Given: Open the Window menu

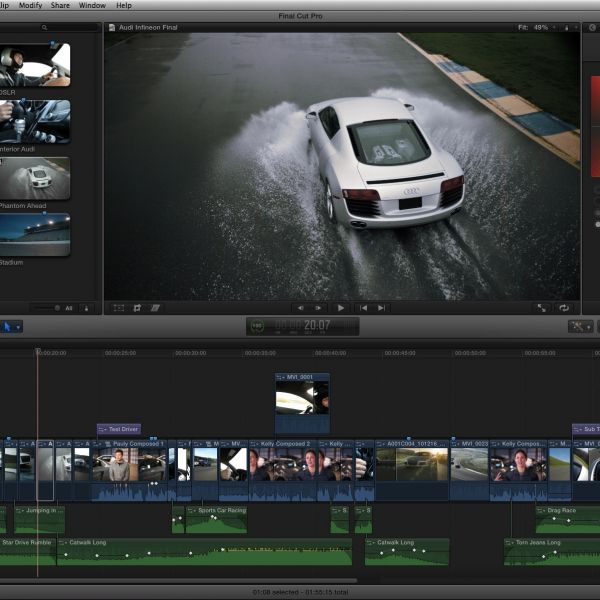Looking at the screenshot, I should pos(92,5).
